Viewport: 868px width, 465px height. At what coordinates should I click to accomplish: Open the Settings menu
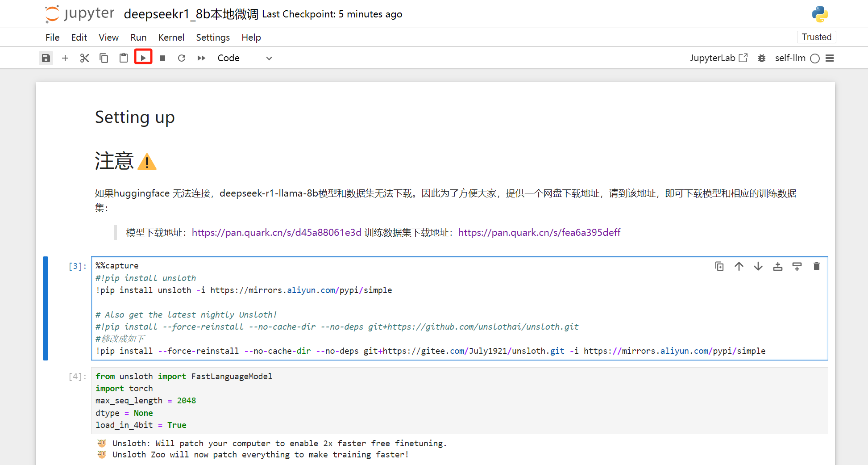[x=213, y=38]
